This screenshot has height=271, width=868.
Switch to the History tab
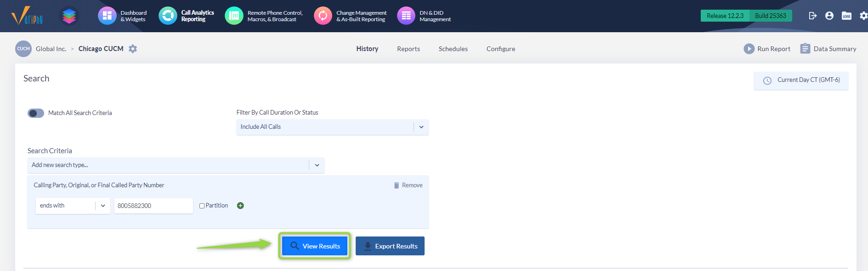point(367,49)
